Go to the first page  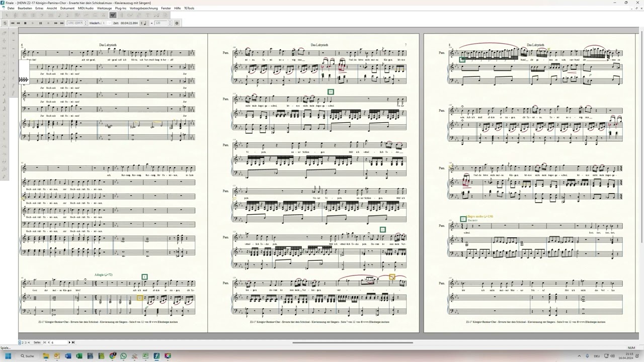coord(44,342)
